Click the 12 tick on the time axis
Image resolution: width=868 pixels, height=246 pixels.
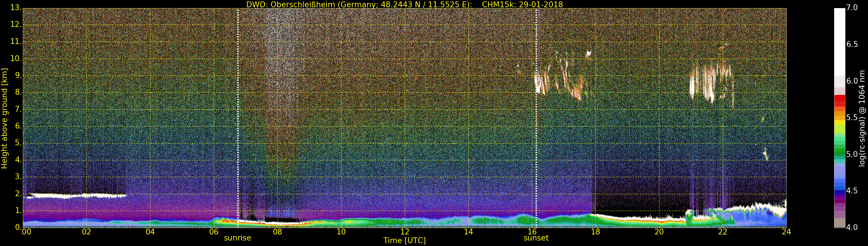click(405, 232)
